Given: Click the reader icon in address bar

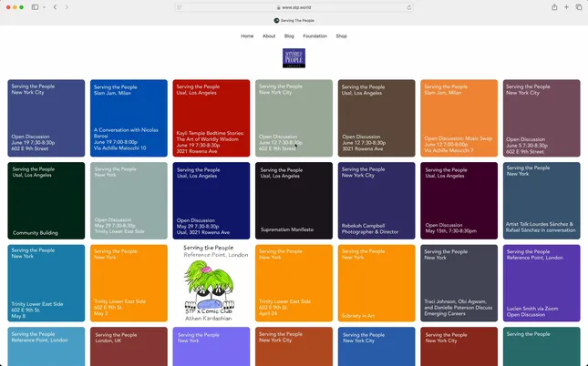Looking at the screenshot, I should 180,7.
